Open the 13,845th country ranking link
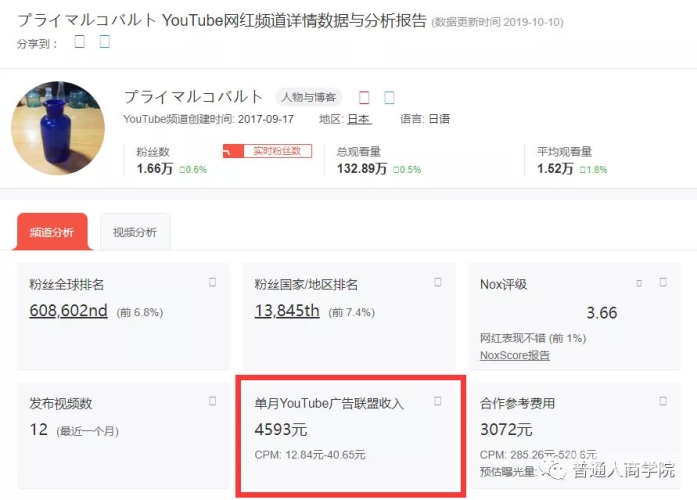 287,310
